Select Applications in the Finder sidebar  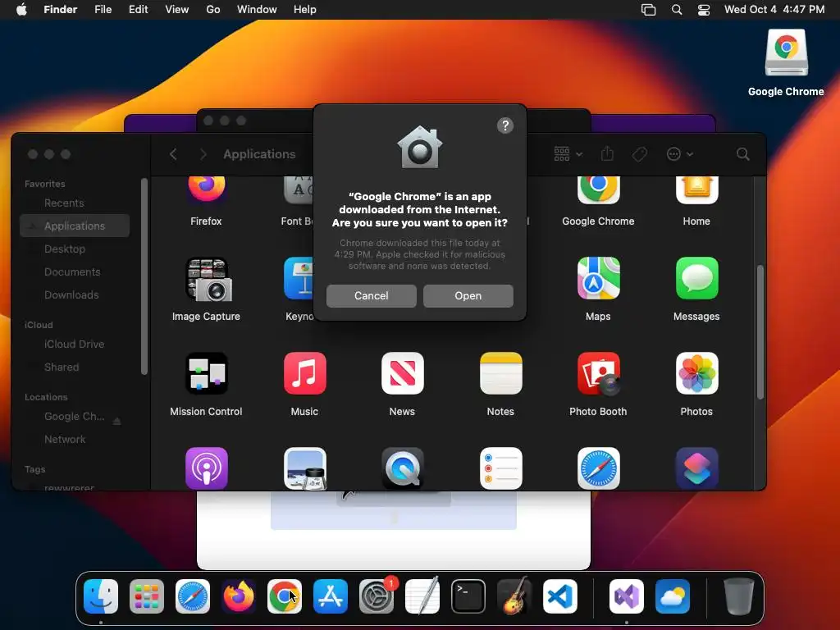75,226
